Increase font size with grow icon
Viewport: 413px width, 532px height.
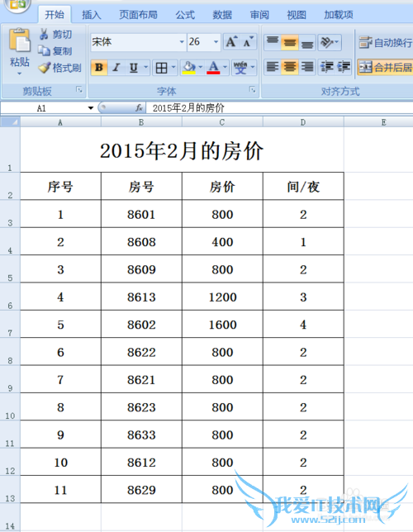[x=231, y=42]
